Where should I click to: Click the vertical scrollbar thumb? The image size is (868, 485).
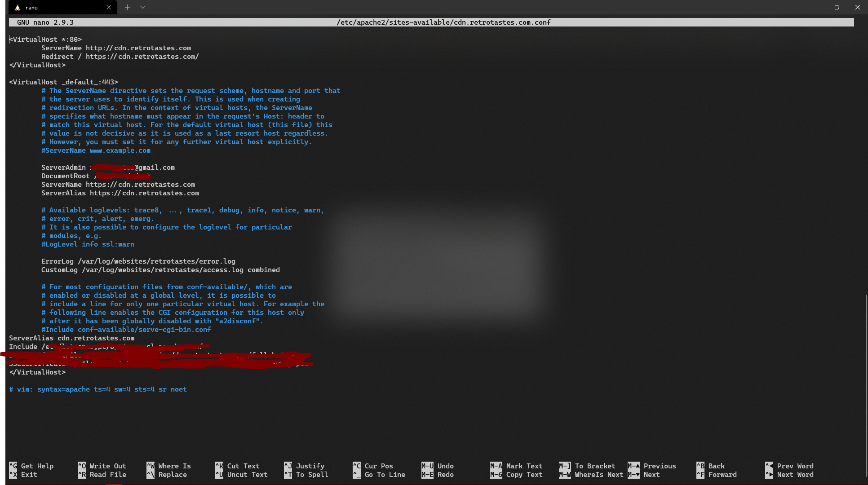click(x=866, y=386)
